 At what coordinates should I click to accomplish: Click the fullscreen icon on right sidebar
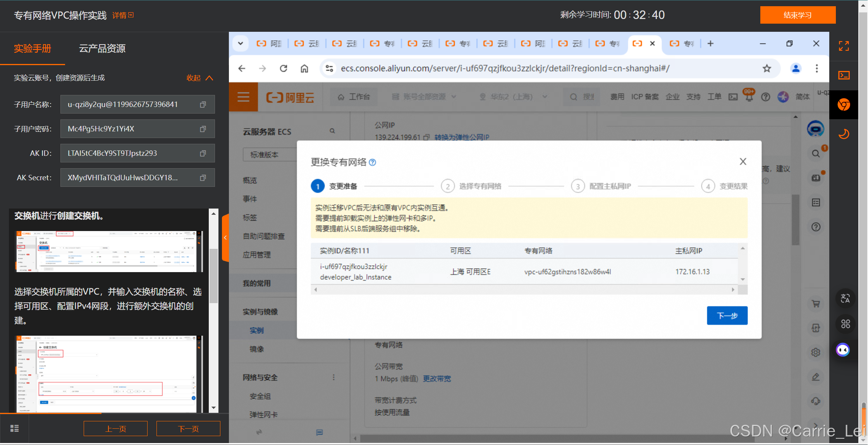tap(844, 46)
